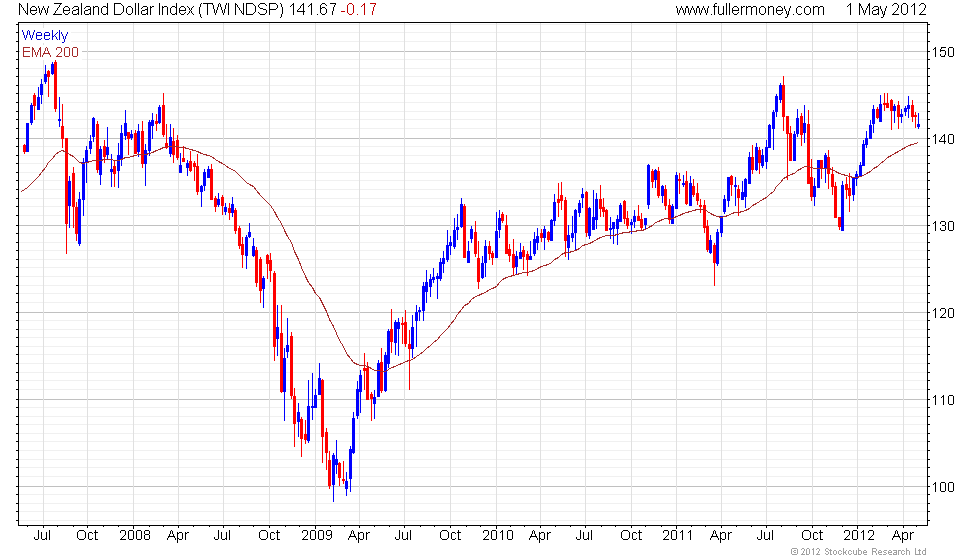980x560 pixels.
Task: Click the Oct label immediately before 2012
Action: point(812,535)
